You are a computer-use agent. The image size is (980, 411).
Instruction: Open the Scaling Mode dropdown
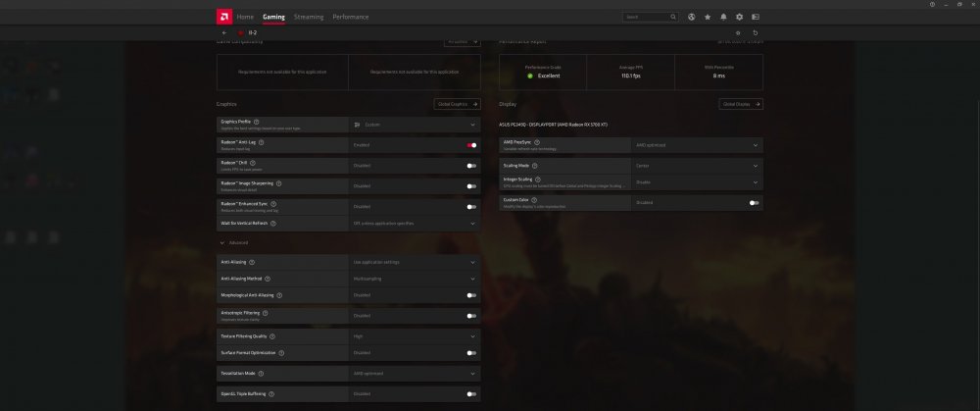(697, 166)
